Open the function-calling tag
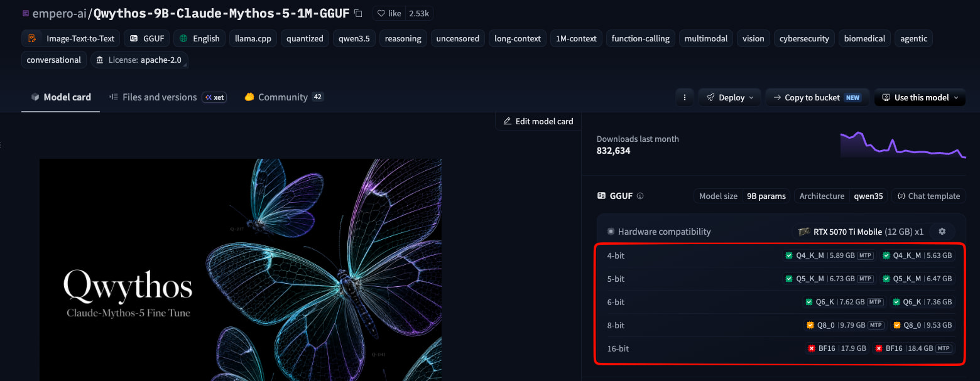Image resolution: width=980 pixels, height=381 pixels. click(x=640, y=38)
